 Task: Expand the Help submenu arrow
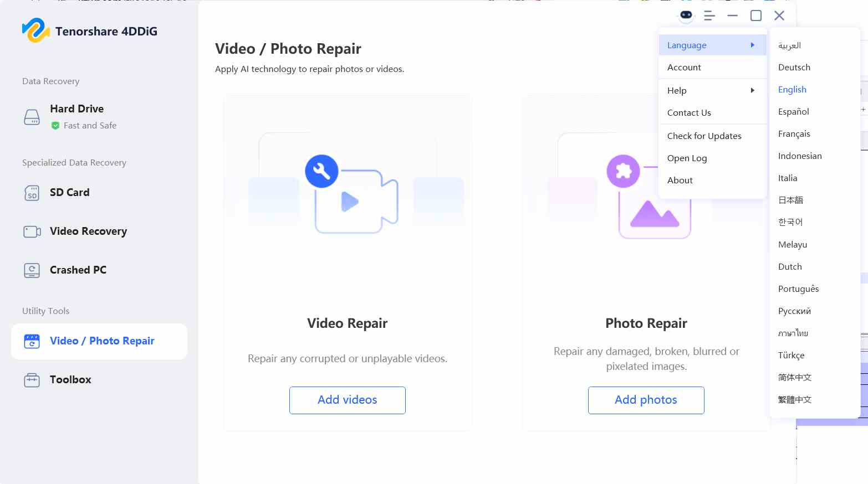752,90
